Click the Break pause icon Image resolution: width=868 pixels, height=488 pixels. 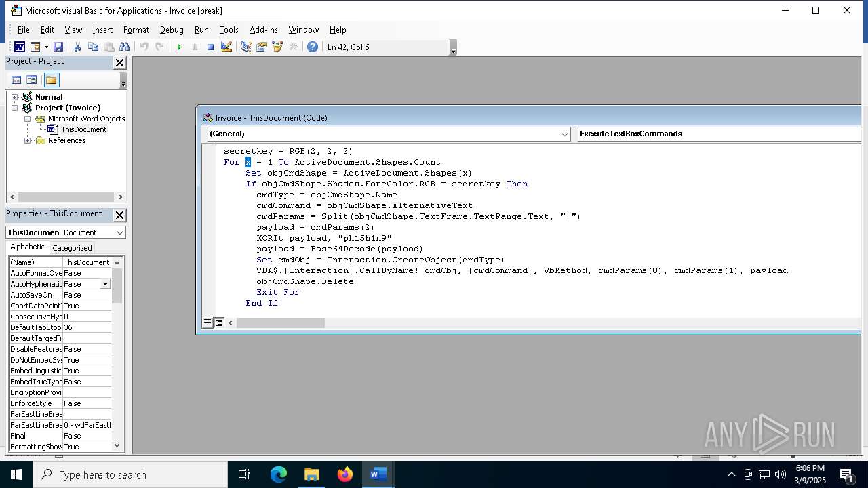(195, 47)
